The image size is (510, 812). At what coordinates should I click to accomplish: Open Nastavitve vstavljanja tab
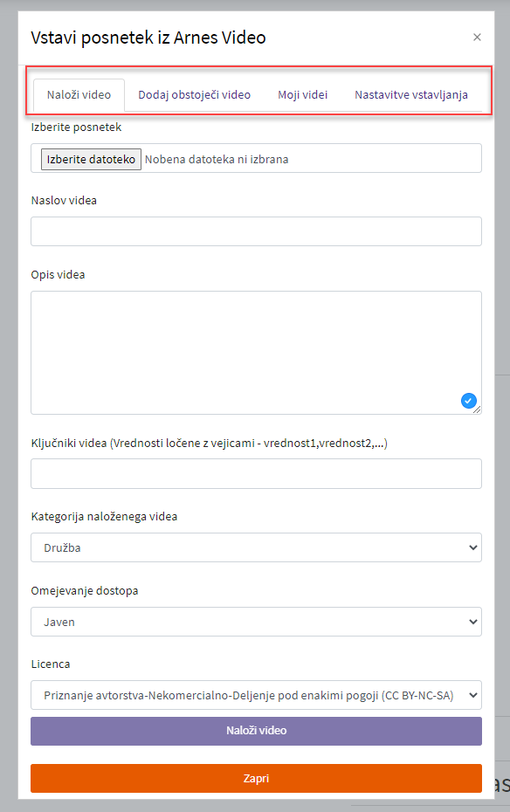click(x=411, y=95)
